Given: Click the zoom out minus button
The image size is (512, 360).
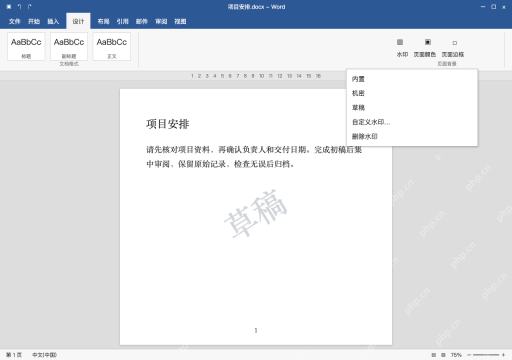Looking at the screenshot, I should pos(469,355).
